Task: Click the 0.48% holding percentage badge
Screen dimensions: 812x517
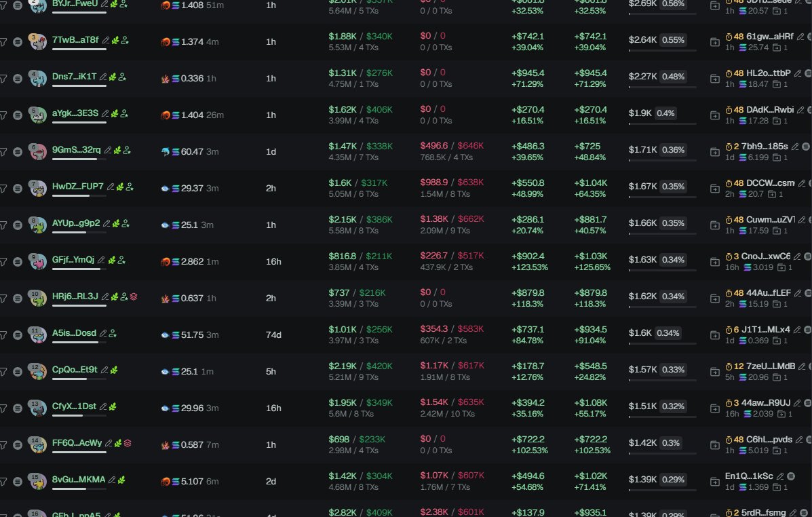Action: coord(673,77)
